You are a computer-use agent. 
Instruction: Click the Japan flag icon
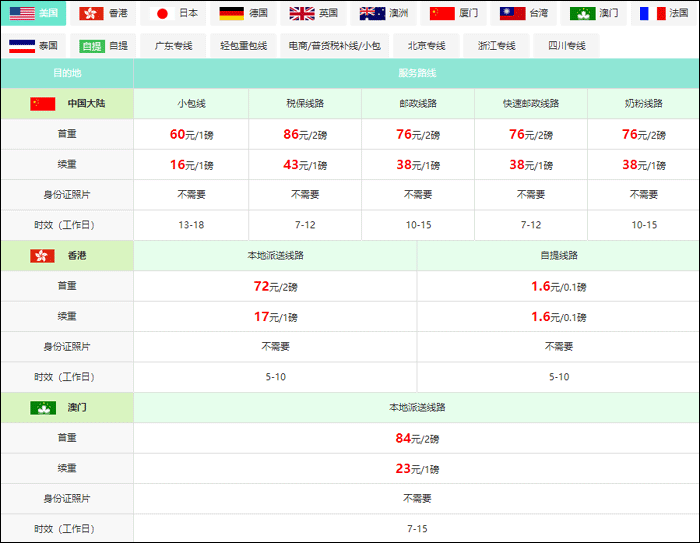[x=162, y=13]
